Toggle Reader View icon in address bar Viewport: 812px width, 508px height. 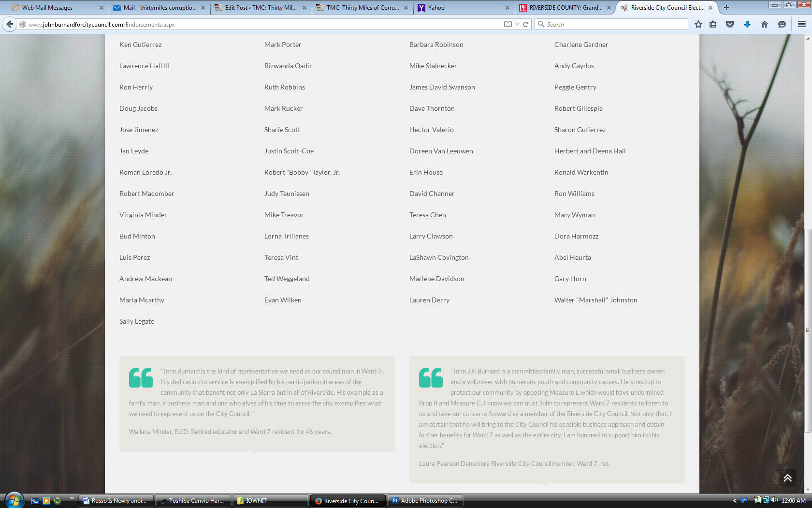(507, 24)
